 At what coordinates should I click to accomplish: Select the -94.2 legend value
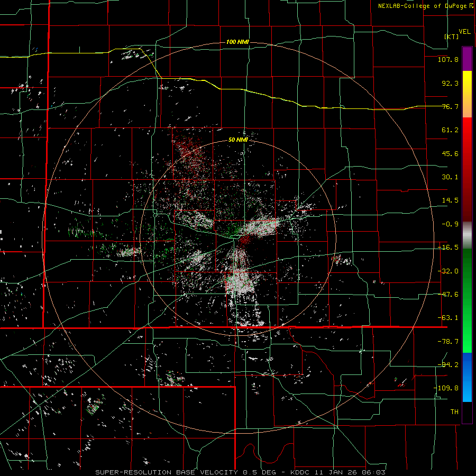point(448,364)
